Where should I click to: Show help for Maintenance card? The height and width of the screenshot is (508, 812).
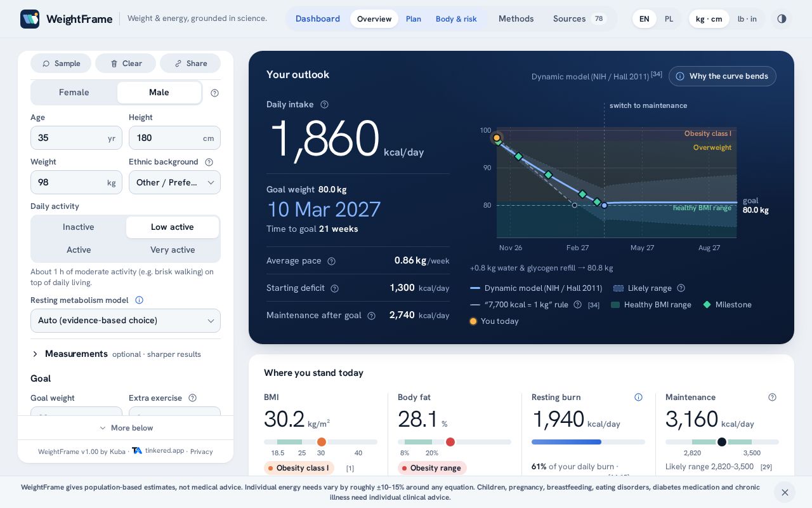[x=772, y=398]
